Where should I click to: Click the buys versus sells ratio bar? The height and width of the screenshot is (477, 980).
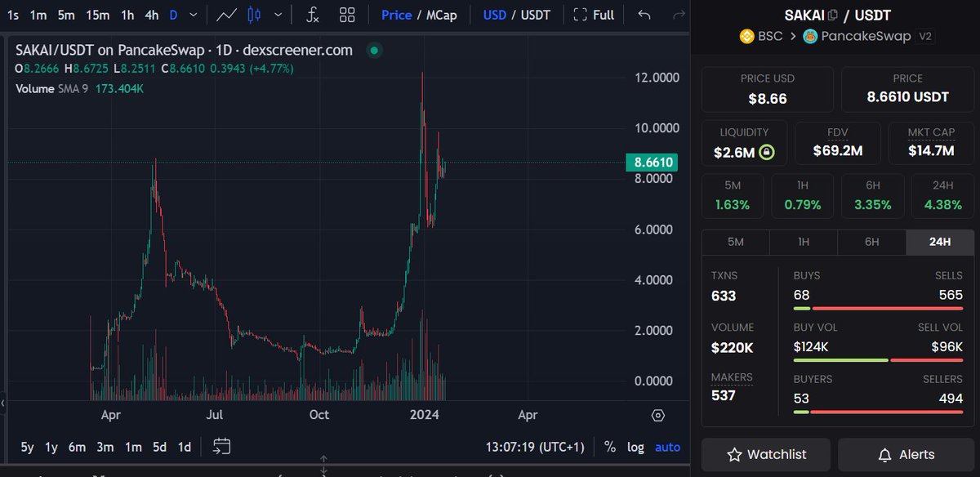(878, 308)
